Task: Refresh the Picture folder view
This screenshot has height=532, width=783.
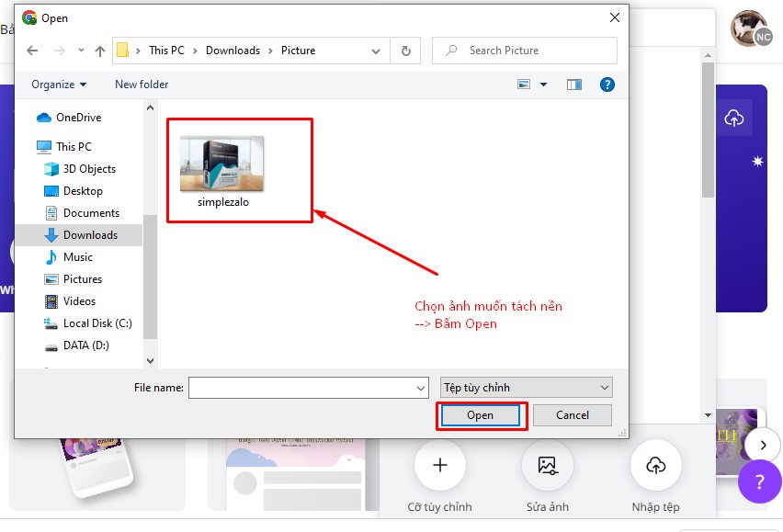Action: point(406,51)
